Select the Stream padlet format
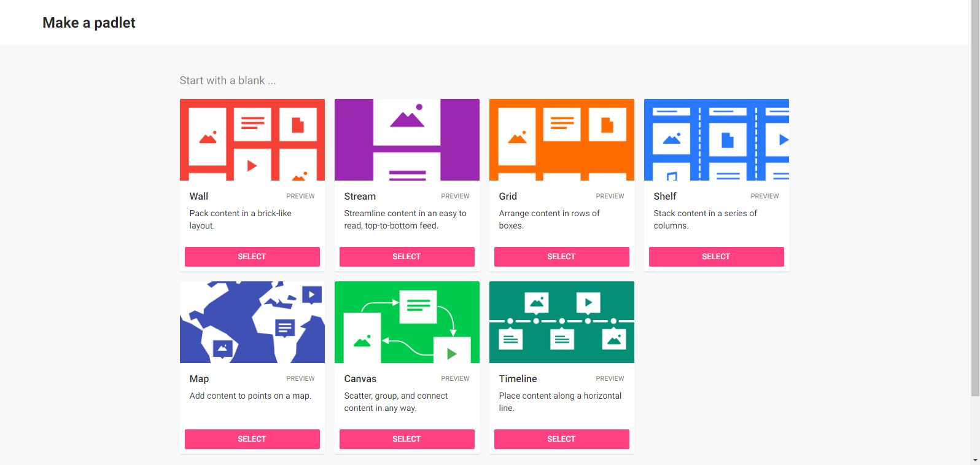 coord(406,257)
